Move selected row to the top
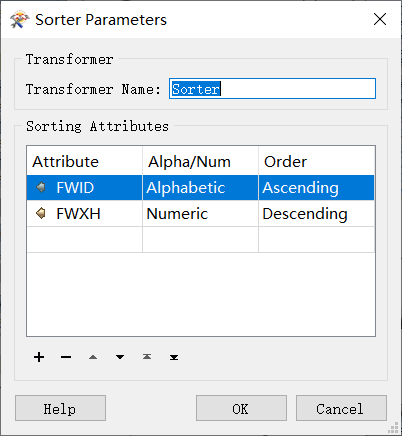Image resolution: width=402 pixels, height=436 pixels. (147, 357)
